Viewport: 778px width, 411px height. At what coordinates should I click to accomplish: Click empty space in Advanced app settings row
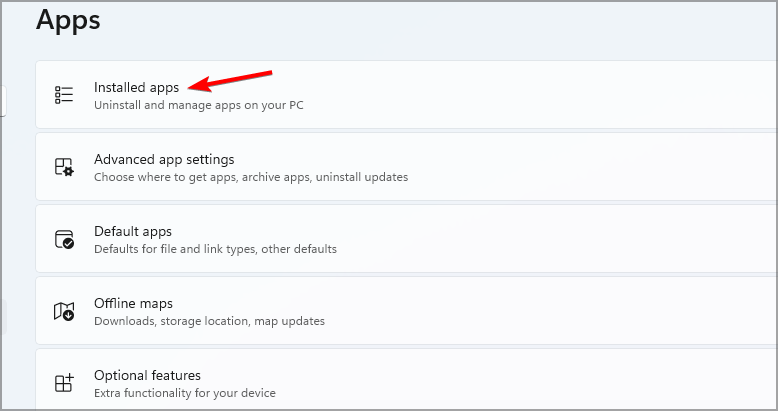tap(580, 167)
